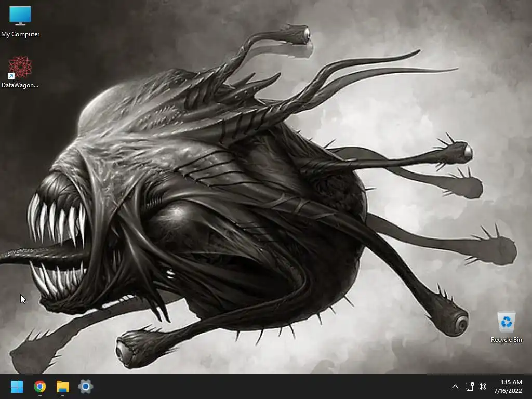Click the My Computer label text
532x399 pixels.
(x=20, y=34)
